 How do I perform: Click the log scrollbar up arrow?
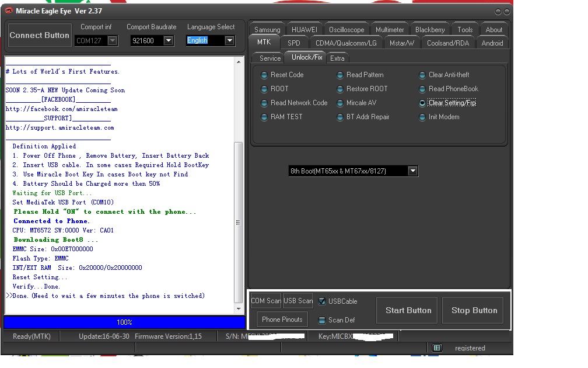pos(239,61)
